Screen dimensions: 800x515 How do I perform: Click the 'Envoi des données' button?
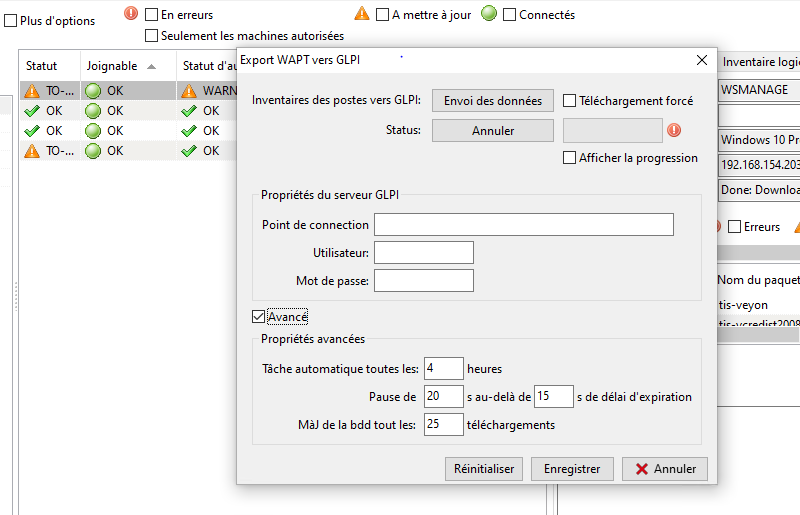point(493,101)
